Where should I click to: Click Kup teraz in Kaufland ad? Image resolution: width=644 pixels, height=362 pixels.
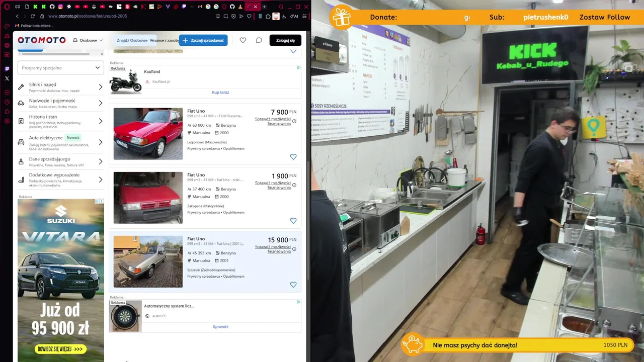(220, 93)
